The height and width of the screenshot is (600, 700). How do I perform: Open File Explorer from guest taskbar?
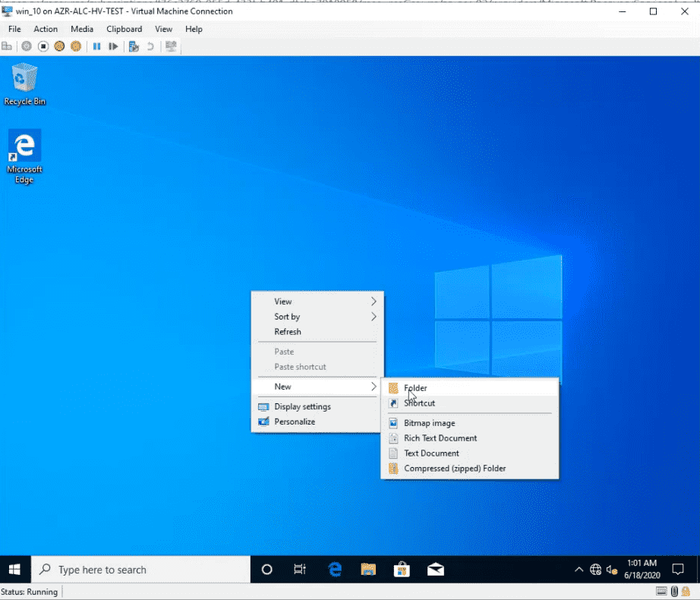coord(368,569)
